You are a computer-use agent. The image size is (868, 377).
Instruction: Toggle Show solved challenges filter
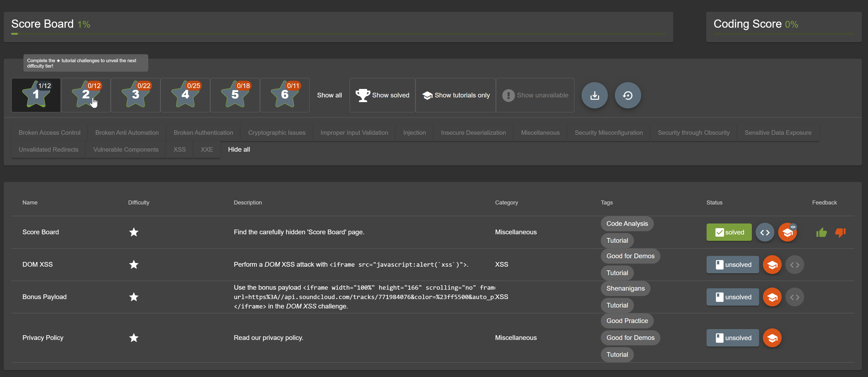click(382, 96)
